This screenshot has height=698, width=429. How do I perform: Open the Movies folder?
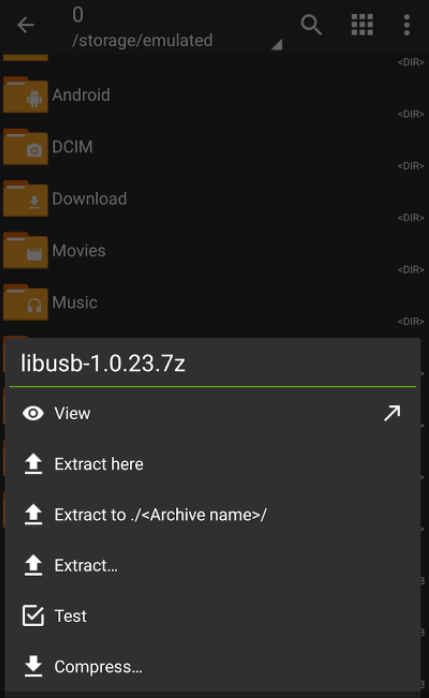click(x=214, y=251)
